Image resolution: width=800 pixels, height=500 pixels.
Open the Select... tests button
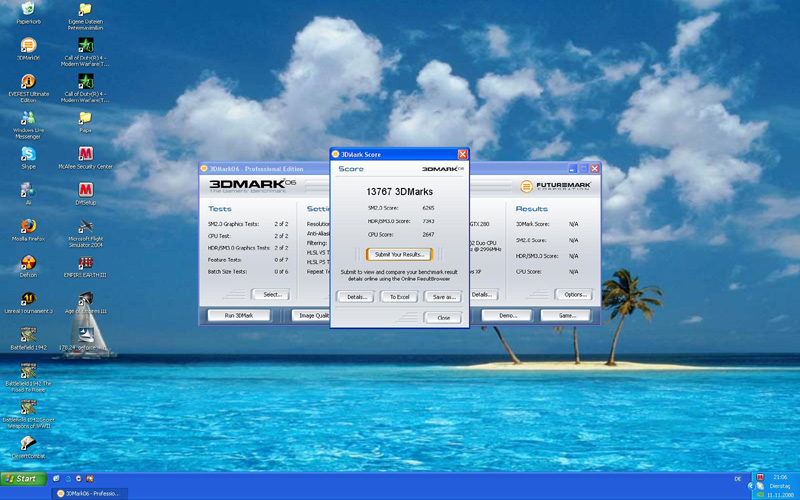271,294
